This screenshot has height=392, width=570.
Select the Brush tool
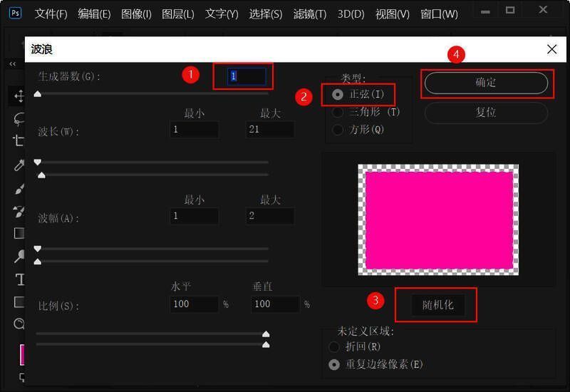click(x=19, y=189)
